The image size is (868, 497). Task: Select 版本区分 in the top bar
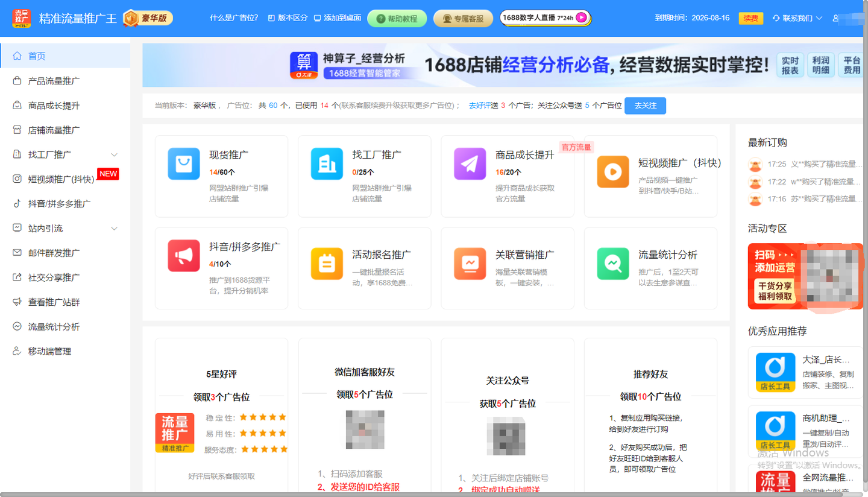click(288, 18)
